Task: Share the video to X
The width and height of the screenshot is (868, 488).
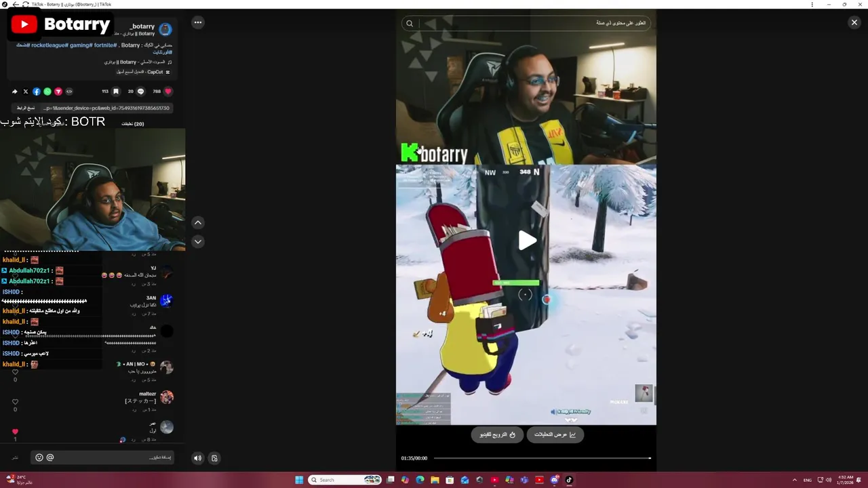Action: (26, 91)
